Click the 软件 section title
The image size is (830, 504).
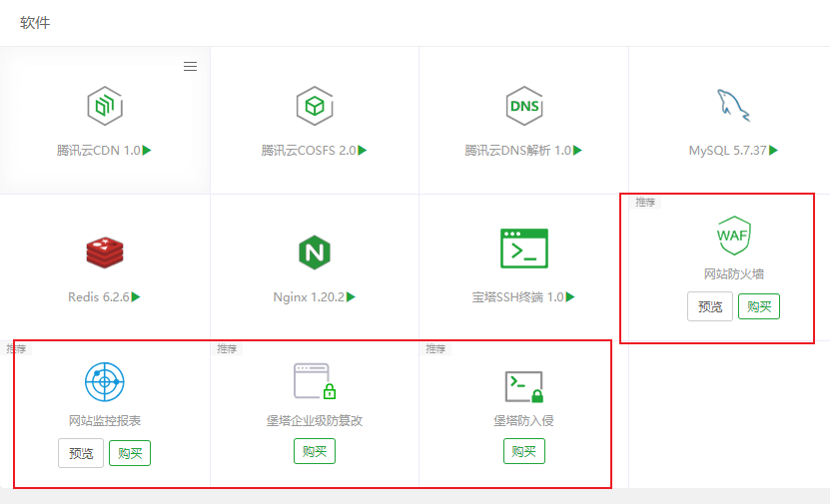[35, 23]
